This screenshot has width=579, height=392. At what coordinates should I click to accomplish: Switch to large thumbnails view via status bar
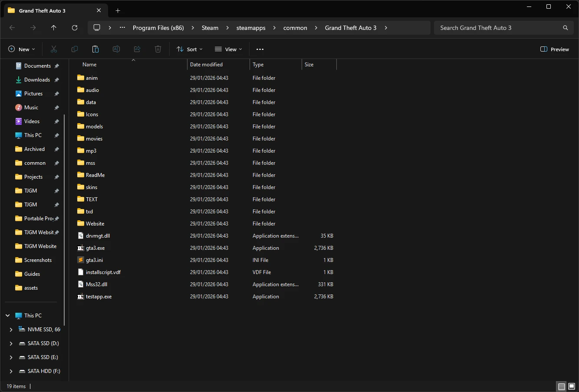[571, 386]
